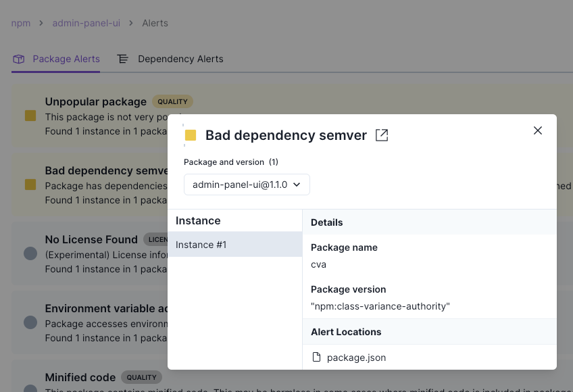Click the Dependency Alerts tree icon
This screenshot has height=392, width=573.
pos(123,59)
